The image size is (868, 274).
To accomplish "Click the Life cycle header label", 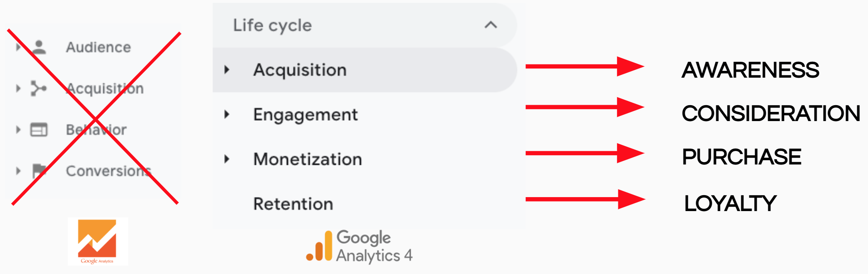I will [x=272, y=25].
